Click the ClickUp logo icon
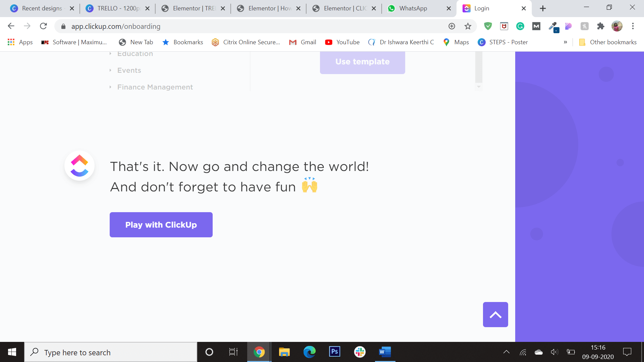This screenshot has height=362, width=644. (79, 166)
